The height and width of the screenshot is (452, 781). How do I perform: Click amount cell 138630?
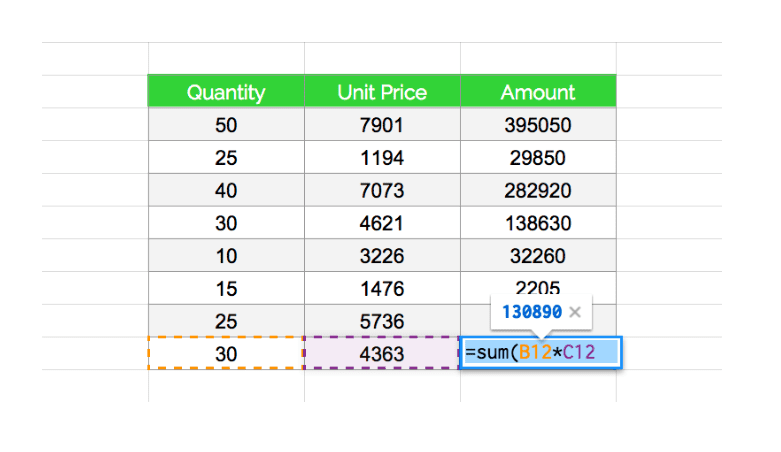(538, 223)
